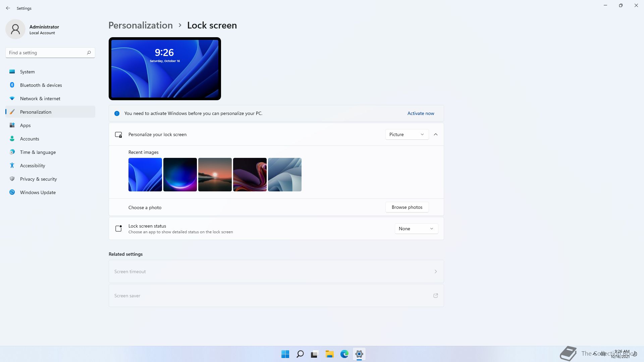Click the Apps icon in sidebar
Viewport: 644px width, 362px height.
click(12, 125)
